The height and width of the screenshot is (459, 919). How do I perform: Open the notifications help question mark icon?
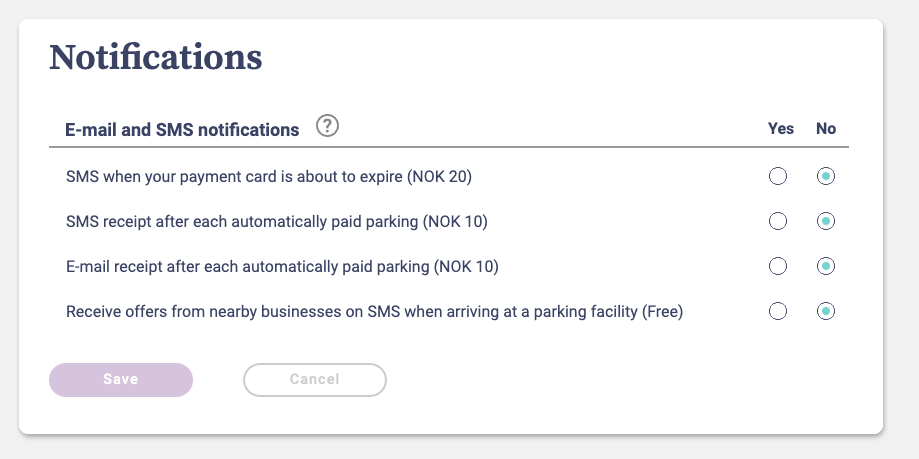pyautogui.click(x=328, y=127)
